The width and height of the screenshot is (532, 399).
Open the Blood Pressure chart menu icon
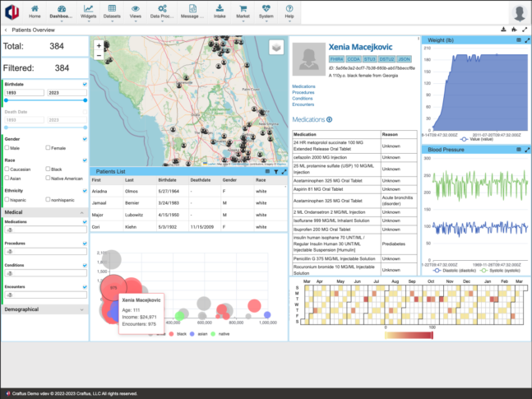(517, 149)
